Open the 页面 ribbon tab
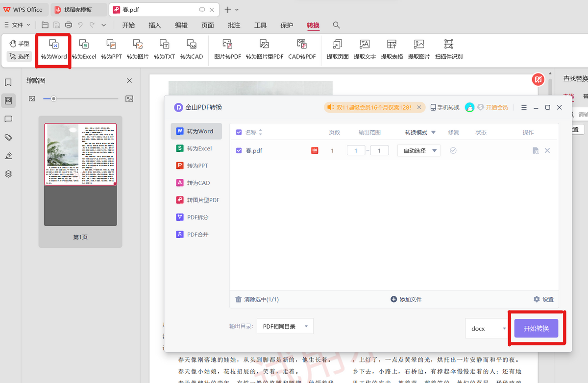Viewport: 588px width, 383px height. (208, 25)
